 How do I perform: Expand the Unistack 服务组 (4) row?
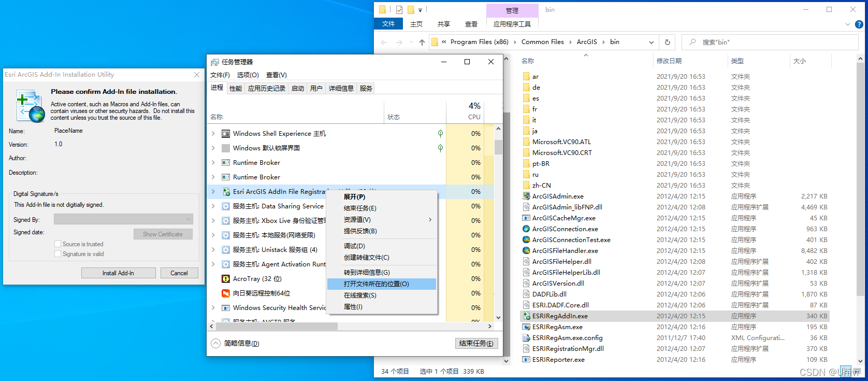[x=213, y=249]
